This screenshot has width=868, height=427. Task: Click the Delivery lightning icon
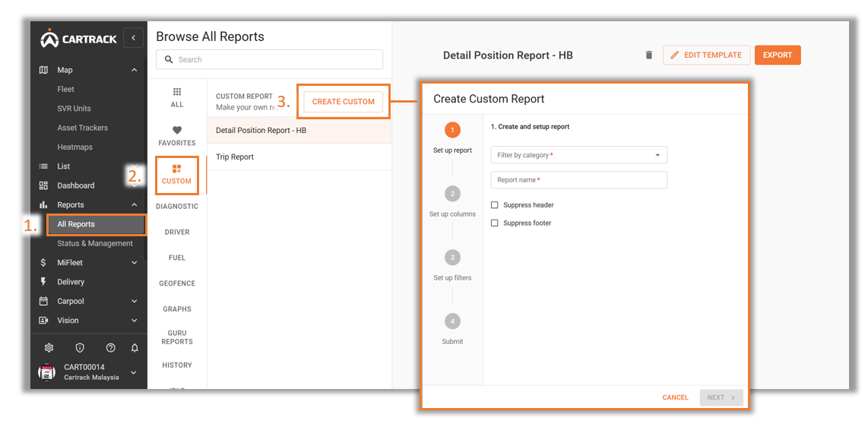tap(43, 282)
